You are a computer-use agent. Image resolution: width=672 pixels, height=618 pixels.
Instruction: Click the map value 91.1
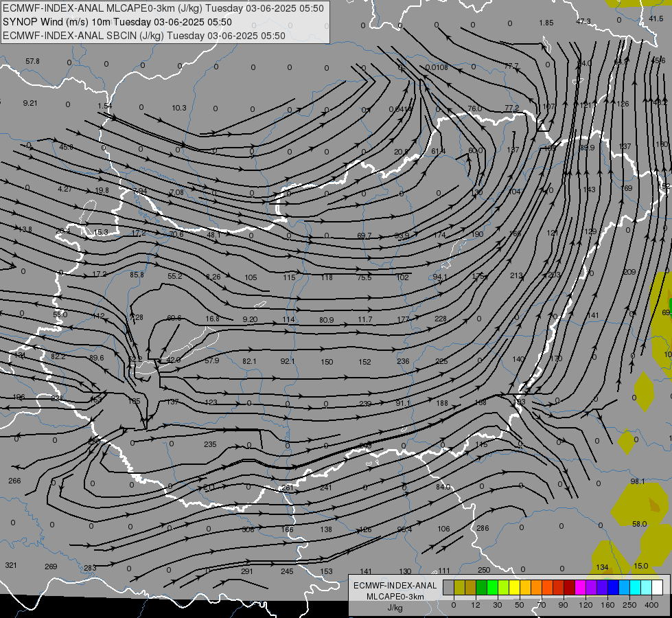click(x=403, y=403)
